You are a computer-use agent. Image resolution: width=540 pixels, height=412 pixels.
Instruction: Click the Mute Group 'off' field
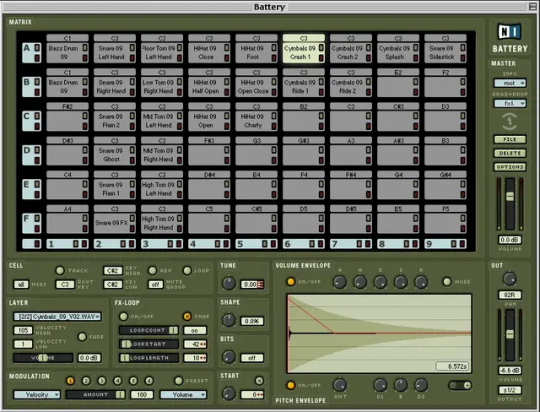156,285
